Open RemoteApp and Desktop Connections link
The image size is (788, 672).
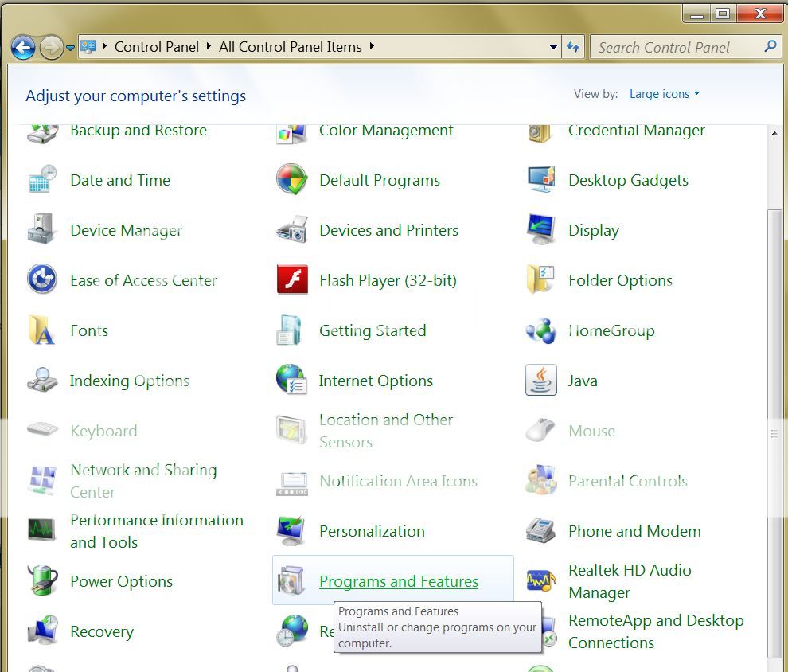click(x=656, y=631)
